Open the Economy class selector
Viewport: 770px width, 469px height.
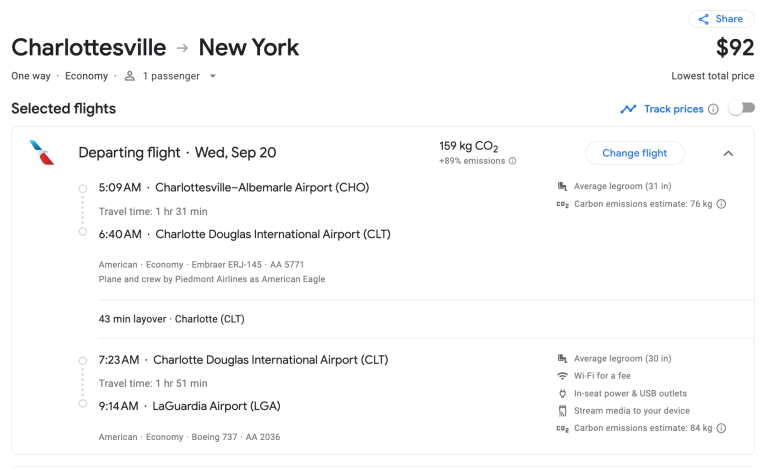point(87,76)
